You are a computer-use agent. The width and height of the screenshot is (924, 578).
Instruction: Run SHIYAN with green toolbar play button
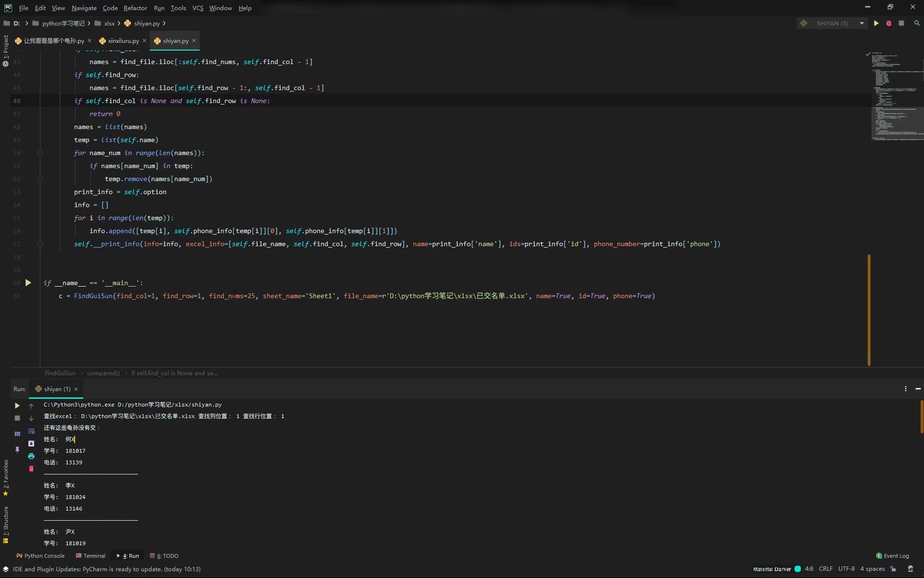[876, 23]
